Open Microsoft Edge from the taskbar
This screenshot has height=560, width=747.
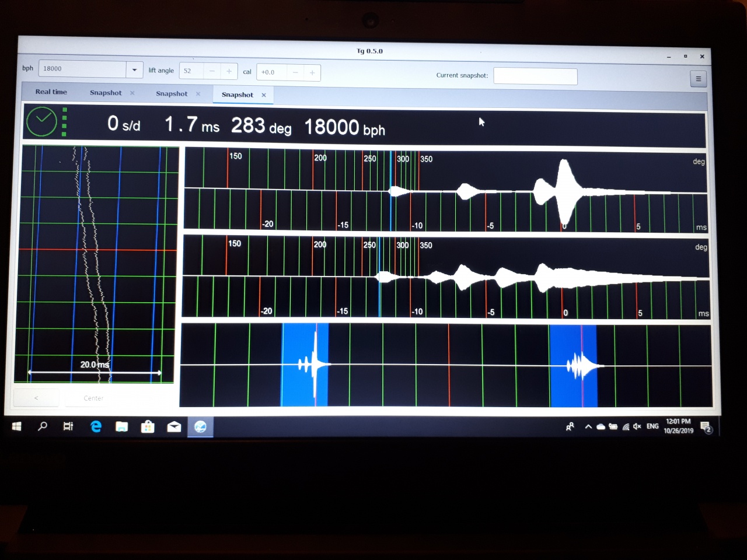pos(96,426)
